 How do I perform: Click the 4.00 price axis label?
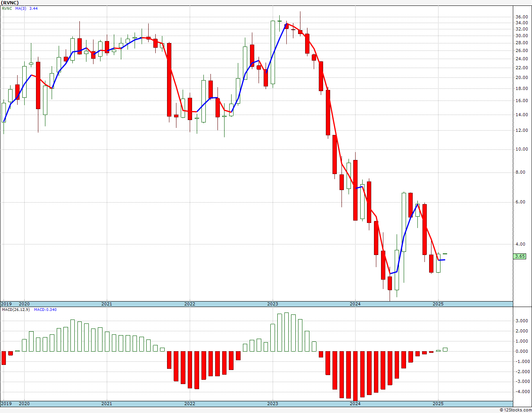click(x=520, y=244)
